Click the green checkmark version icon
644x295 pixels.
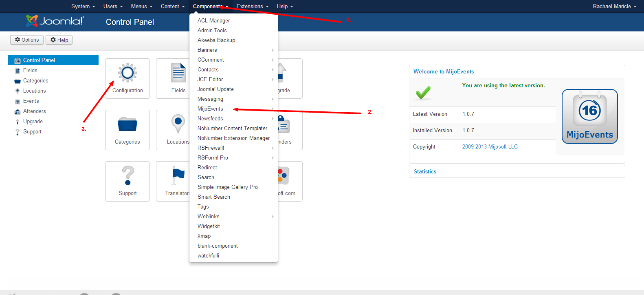[423, 93]
